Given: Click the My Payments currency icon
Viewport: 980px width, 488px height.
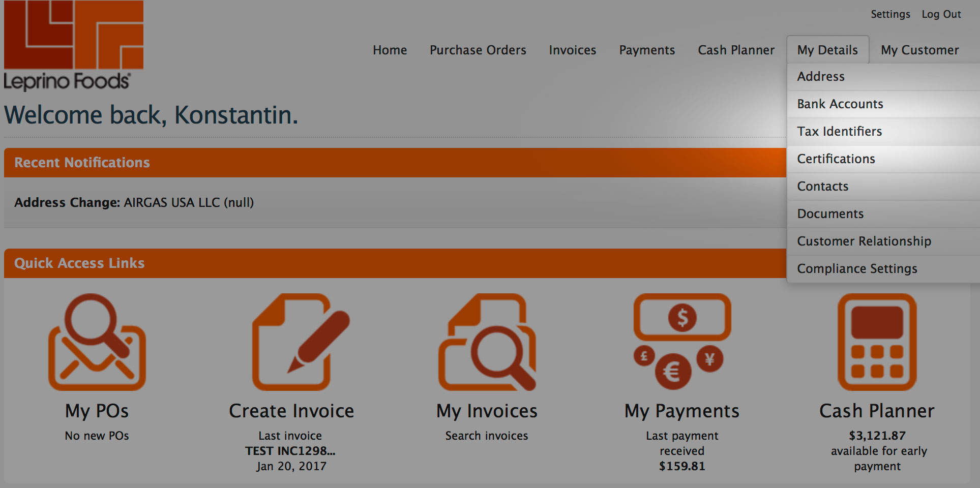Looking at the screenshot, I should [x=682, y=342].
